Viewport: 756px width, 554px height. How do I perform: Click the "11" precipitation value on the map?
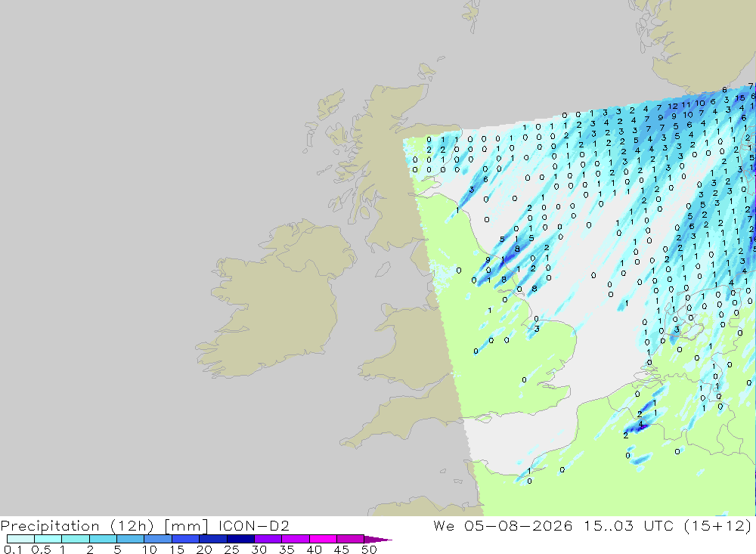click(x=686, y=104)
